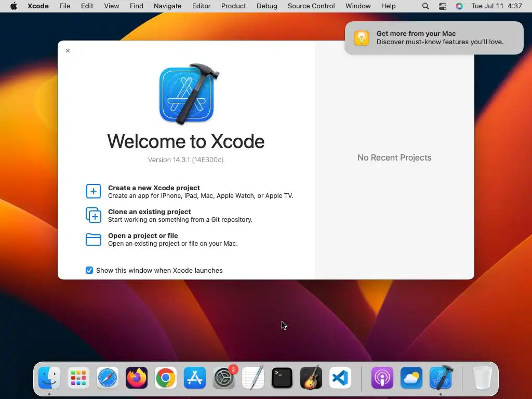The width and height of the screenshot is (532, 399).
Task: Click the Open a project folder icon
Action: click(94, 239)
